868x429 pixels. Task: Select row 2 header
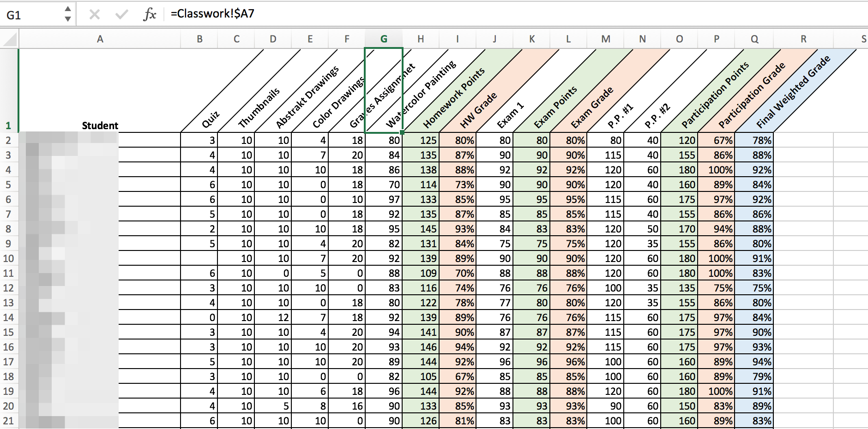8,140
